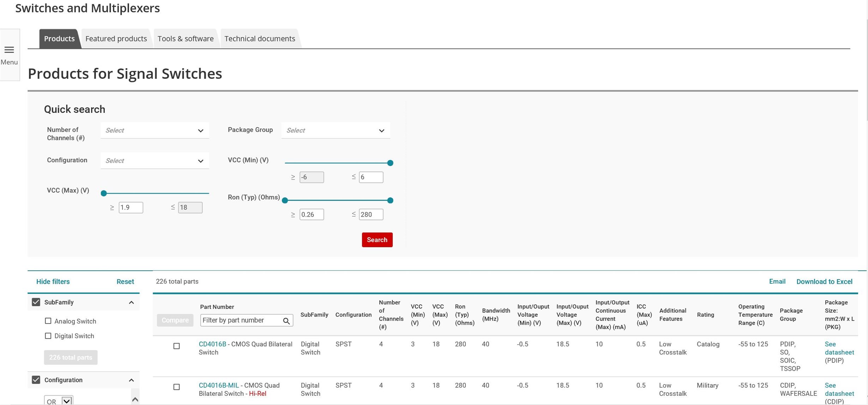Click VCC (Min) lower bound field -6

point(312,177)
